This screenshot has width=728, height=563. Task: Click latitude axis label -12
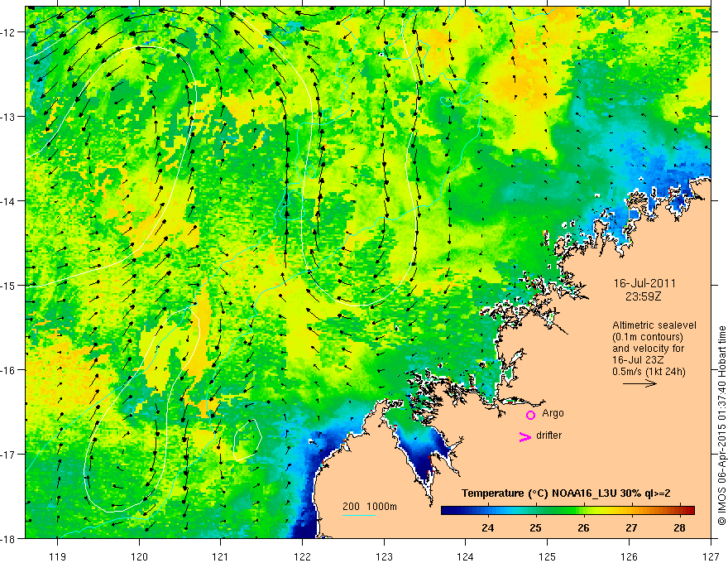pos(9,32)
